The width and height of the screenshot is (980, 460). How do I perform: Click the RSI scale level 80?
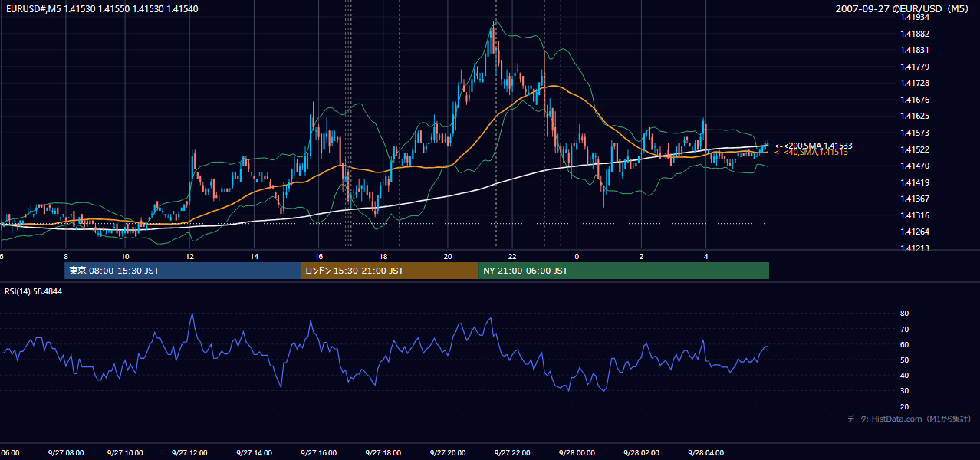click(905, 314)
